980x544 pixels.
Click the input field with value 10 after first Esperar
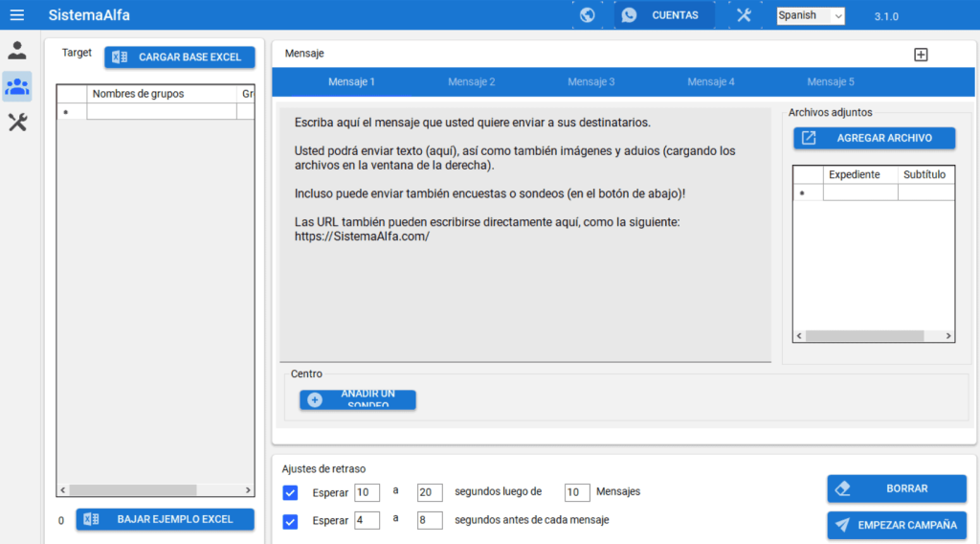367,492
